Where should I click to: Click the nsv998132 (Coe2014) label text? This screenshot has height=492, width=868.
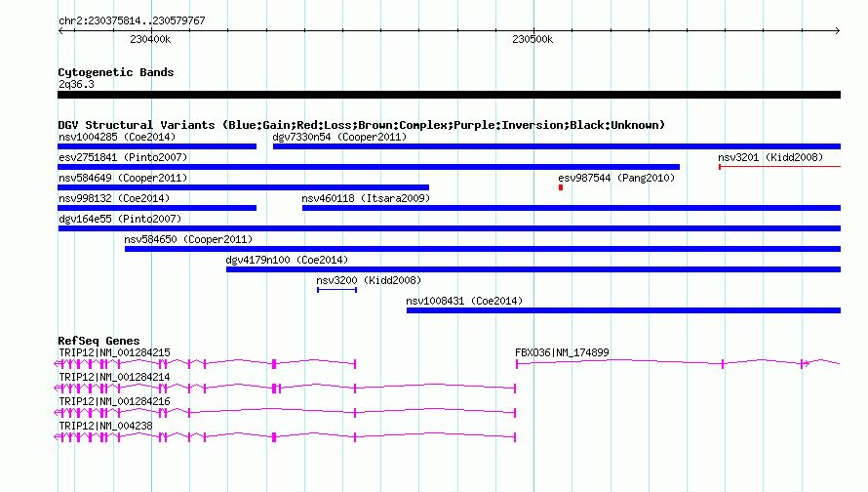pyautogui.click(x=114, y=198)
